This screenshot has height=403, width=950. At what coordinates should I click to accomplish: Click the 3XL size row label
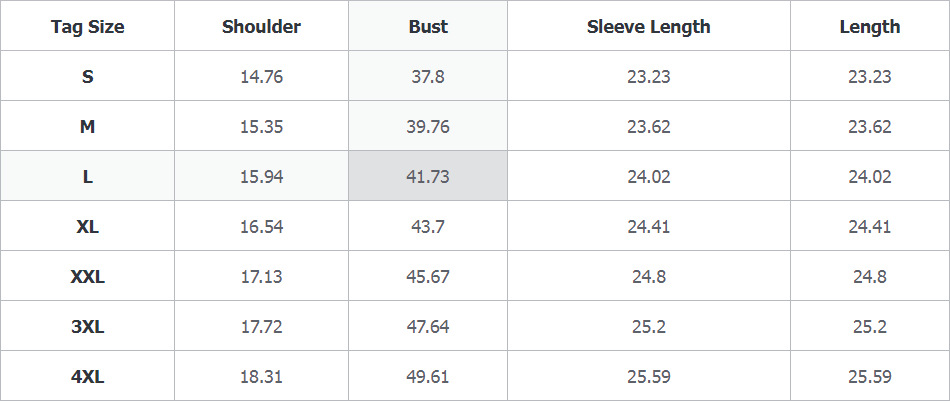tap(88, 327)
